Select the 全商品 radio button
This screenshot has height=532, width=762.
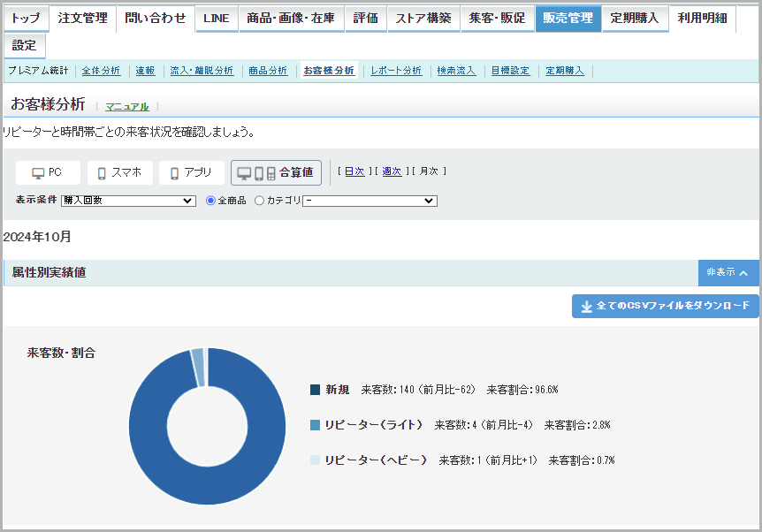(x=211, y=201)
